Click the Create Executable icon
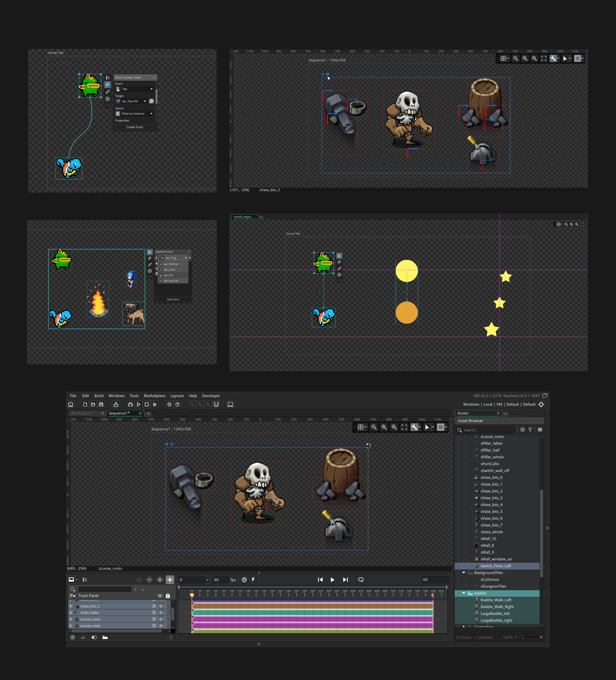Screen dimensions: 616x680 click(116, 404)
